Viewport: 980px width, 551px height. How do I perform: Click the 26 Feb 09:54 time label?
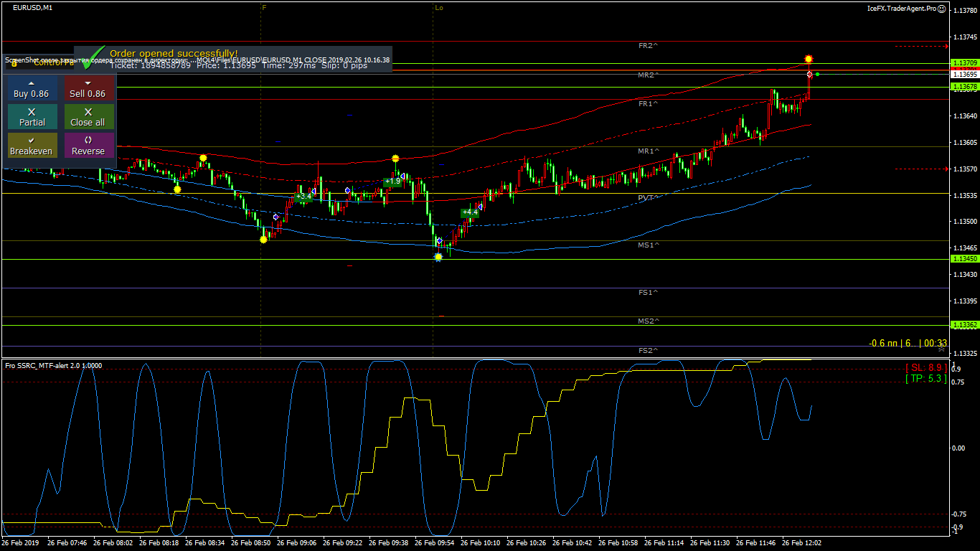click(x=436, y=543)
